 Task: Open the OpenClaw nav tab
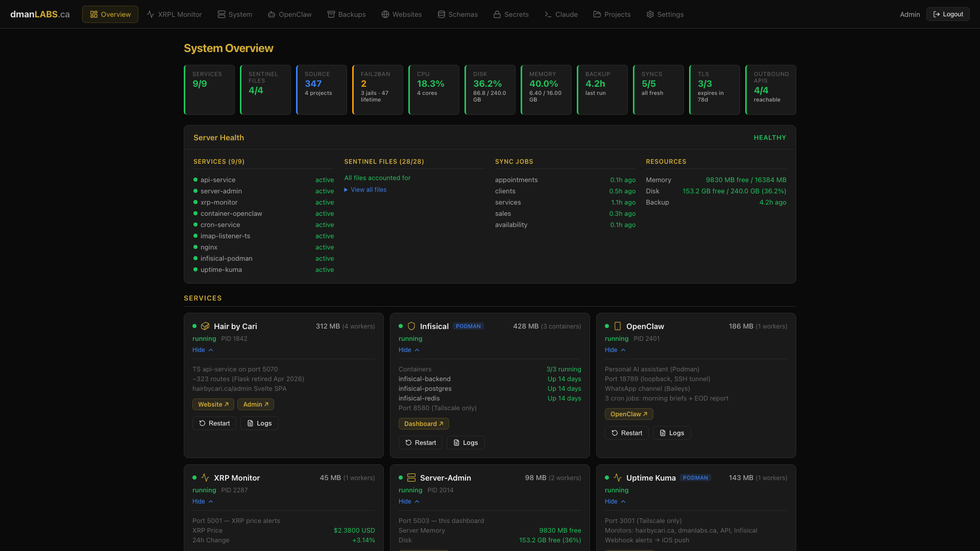click(289, 14)
